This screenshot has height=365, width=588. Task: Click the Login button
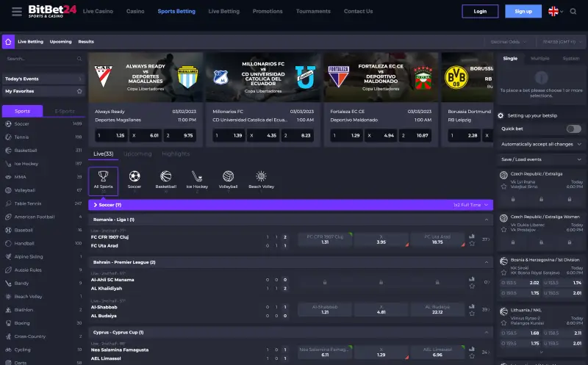point(480,11)
